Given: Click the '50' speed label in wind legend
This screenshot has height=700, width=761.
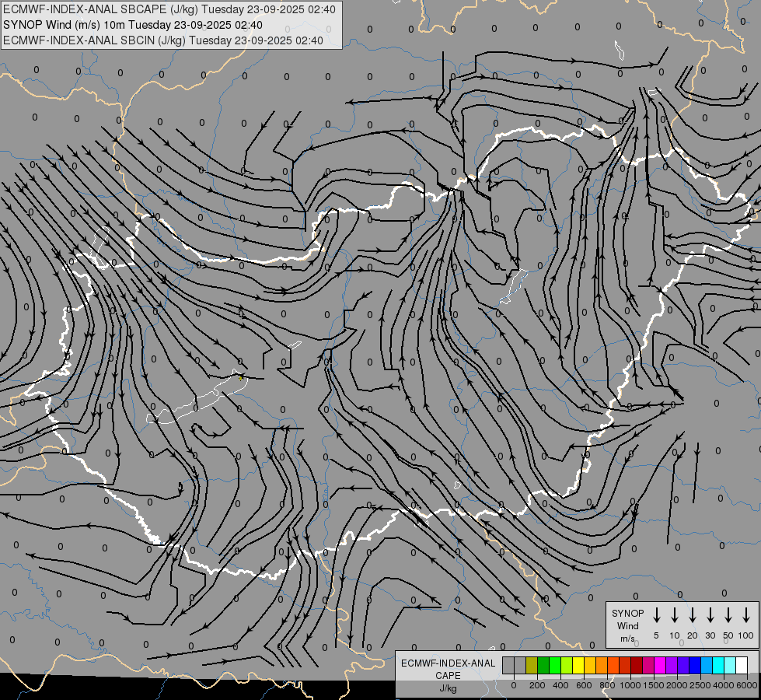Looking at the screenshot, I should coord(728,635).
